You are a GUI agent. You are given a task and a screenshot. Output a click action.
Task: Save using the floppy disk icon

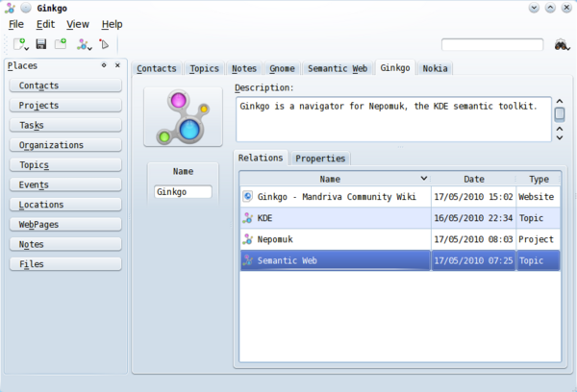point(40,44)
